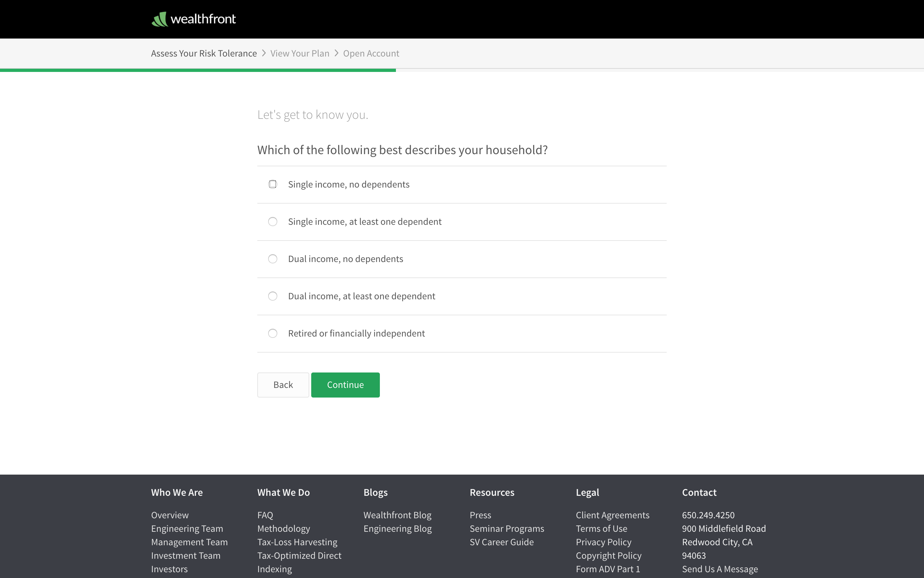924x578 pixels.
Task: Open Form ADV Part 1 link
Action: coord(608,569)
